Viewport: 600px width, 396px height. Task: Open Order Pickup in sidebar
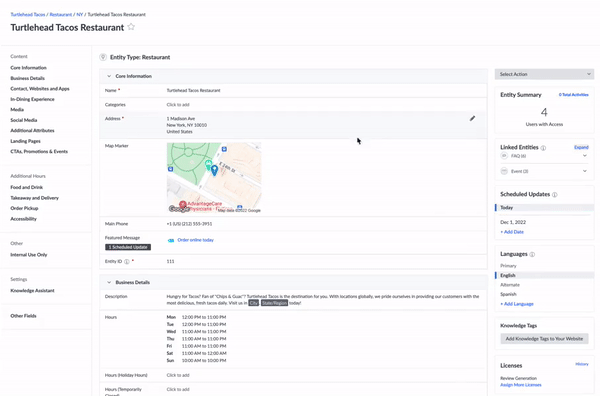(24, 208)
